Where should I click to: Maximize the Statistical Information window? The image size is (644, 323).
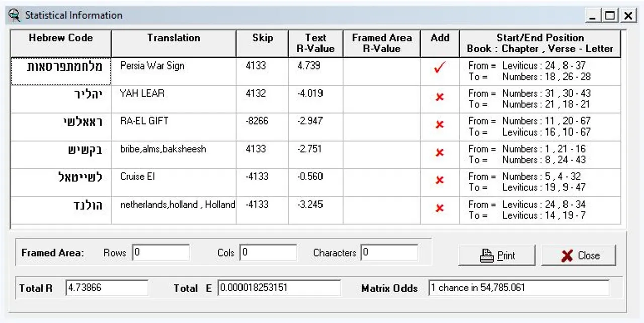(x=610, y=16)
